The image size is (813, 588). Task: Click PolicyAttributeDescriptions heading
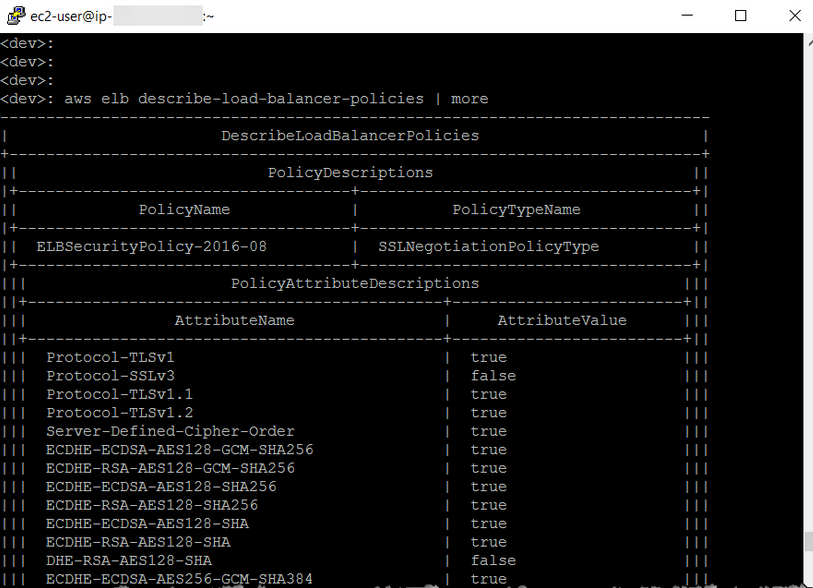tap(355, 284)
